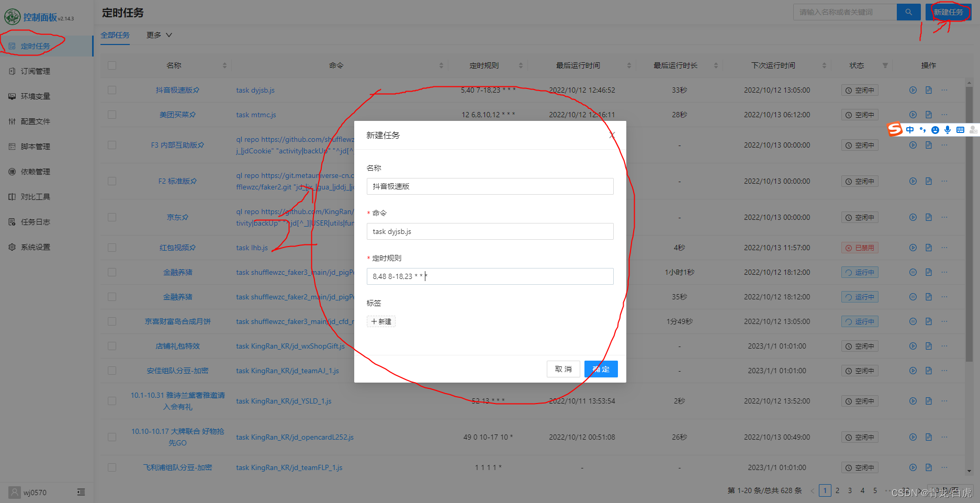The width and height of the screenshot is (980, 503).
Task: View log of 抖音极速版 task
Action: coord(929,90)
